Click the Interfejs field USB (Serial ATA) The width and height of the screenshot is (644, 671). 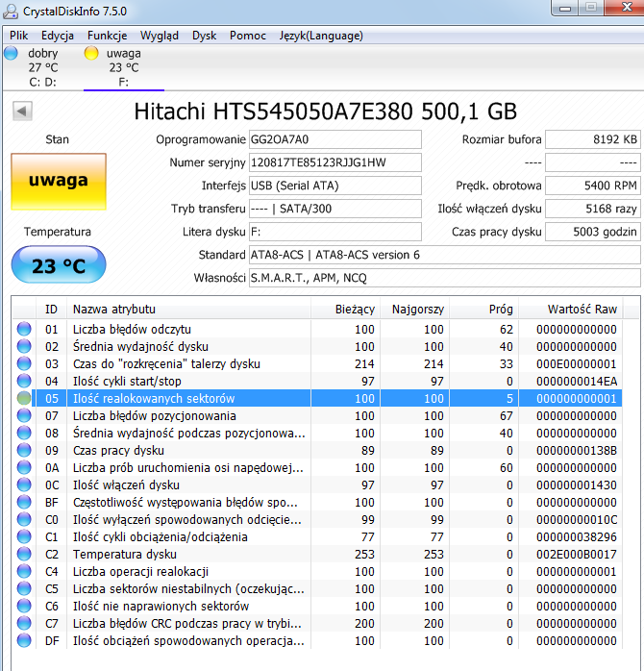click(335, 186)
